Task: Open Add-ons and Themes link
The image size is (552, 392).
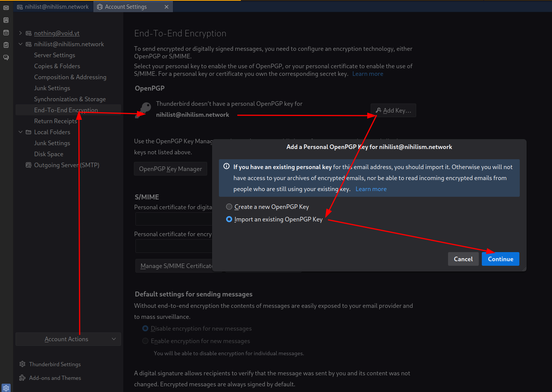Action: (55, 378)
